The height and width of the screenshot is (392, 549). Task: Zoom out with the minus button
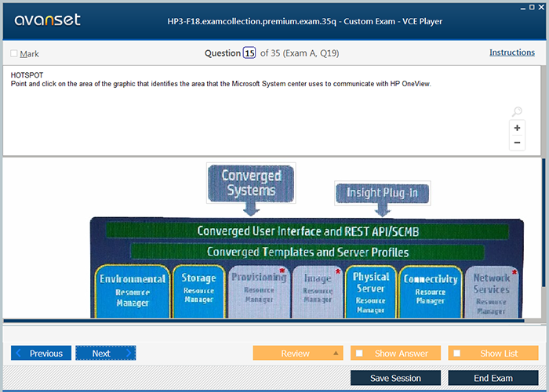pyautogui.click(x=517, y=143)
